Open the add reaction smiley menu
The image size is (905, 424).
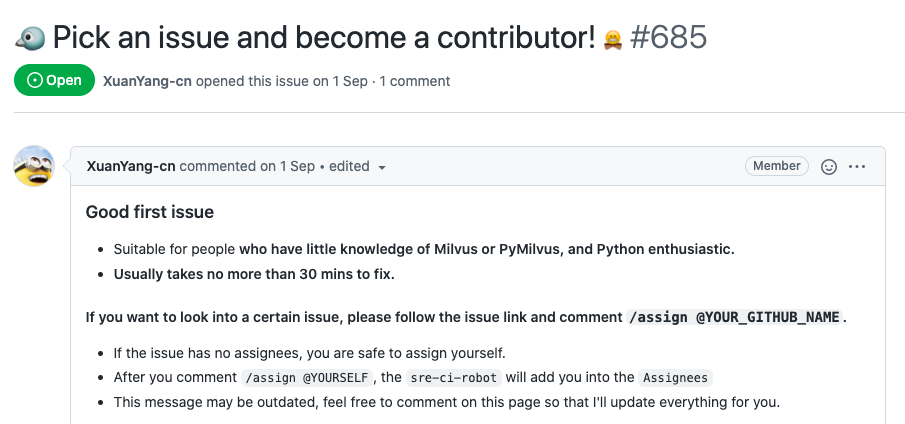pos(829,167)
